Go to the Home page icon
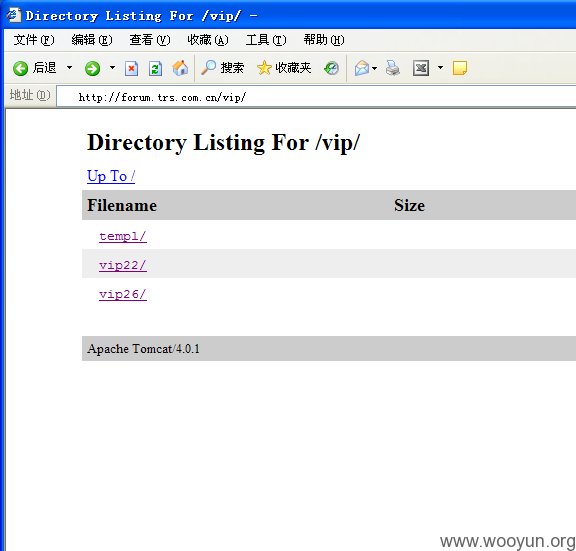 180,68
